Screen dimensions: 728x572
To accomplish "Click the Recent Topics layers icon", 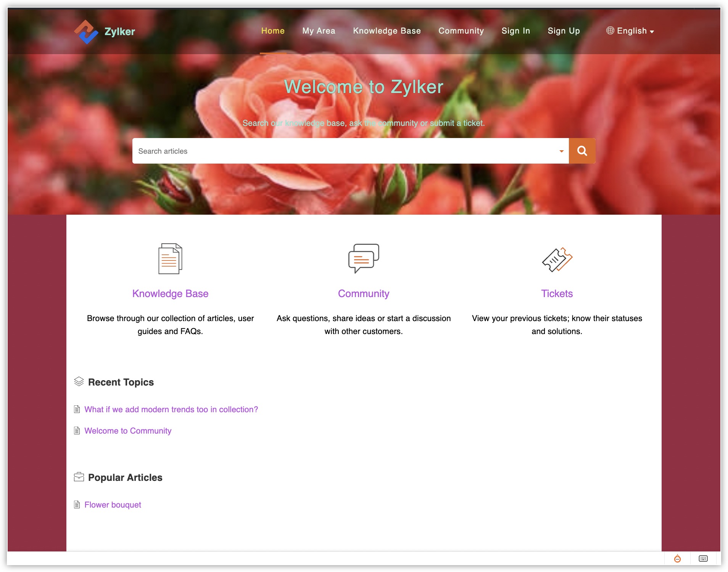I will pos(79,381).
